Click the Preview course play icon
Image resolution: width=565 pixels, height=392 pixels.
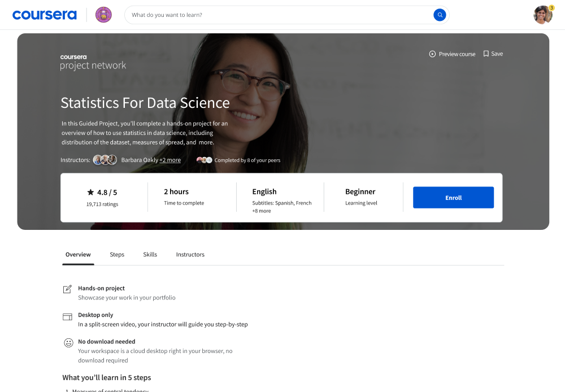[432, 54]
